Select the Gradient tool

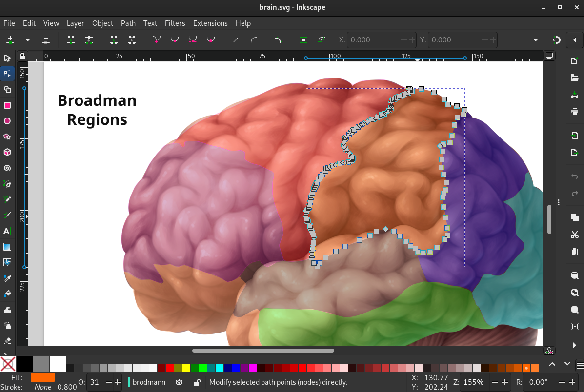click(x=7, y=246)
